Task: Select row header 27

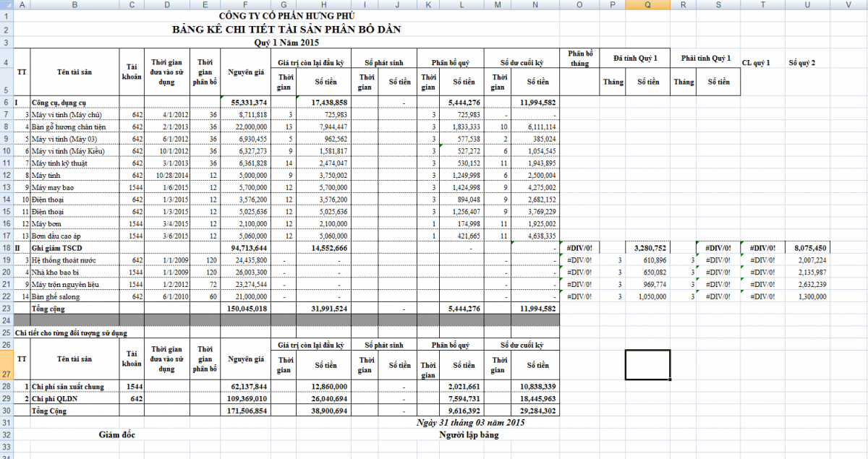Action: click(6, 374)
